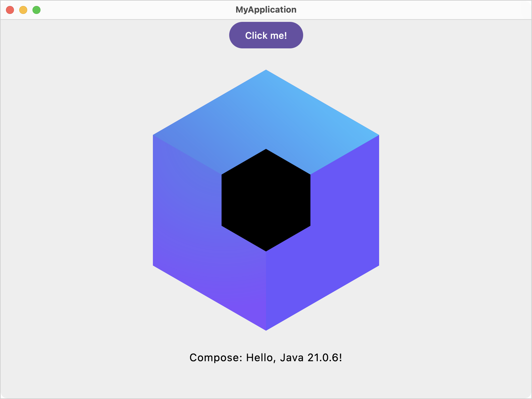Click the MyApplication title bar text
This screenshot has width=532, height=399.
(x=266, y=10)
